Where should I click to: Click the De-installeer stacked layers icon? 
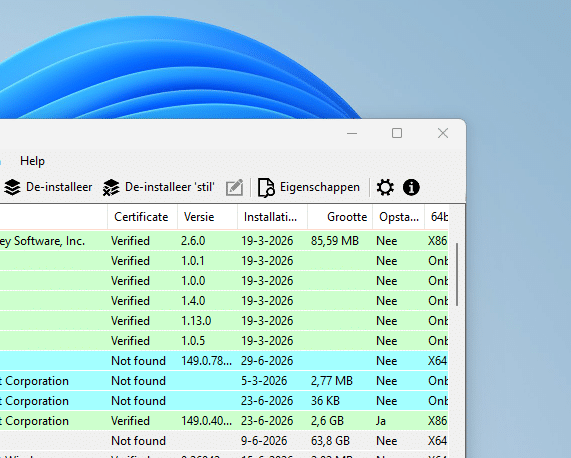pos(12,187)
